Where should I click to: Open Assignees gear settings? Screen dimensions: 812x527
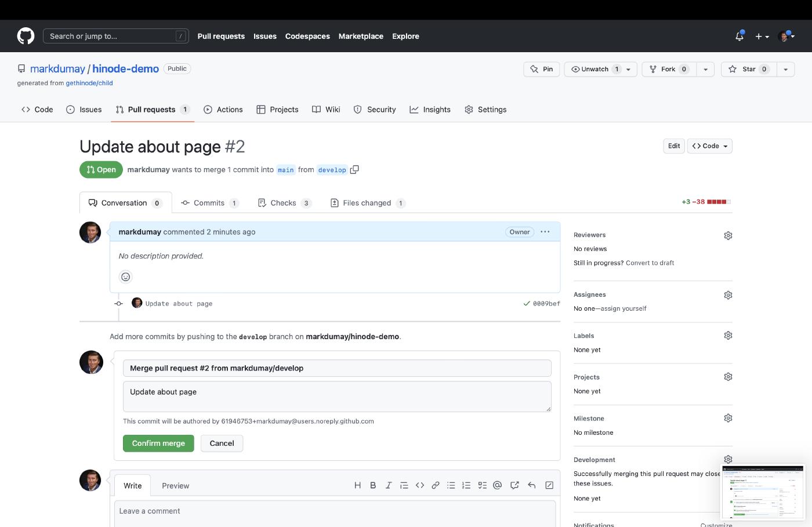tap(728, 295)
